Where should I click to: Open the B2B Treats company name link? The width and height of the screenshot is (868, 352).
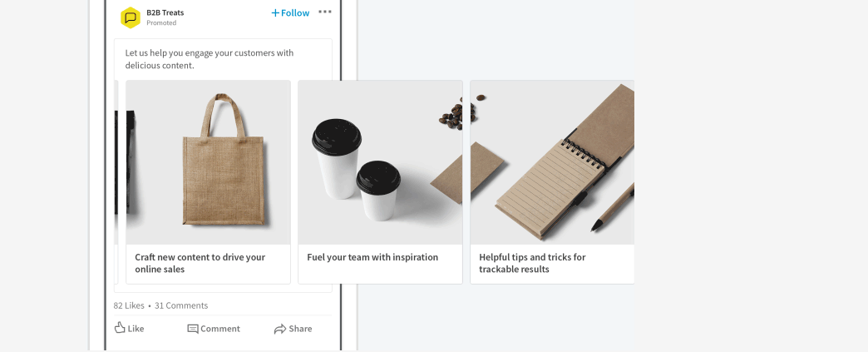coord(165,12)
